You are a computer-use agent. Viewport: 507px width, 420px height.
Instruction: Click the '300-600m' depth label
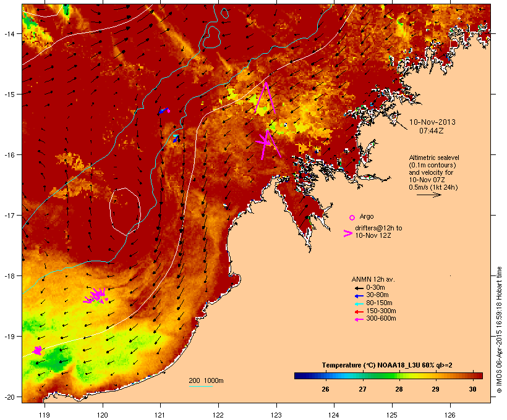coord(381,319)
